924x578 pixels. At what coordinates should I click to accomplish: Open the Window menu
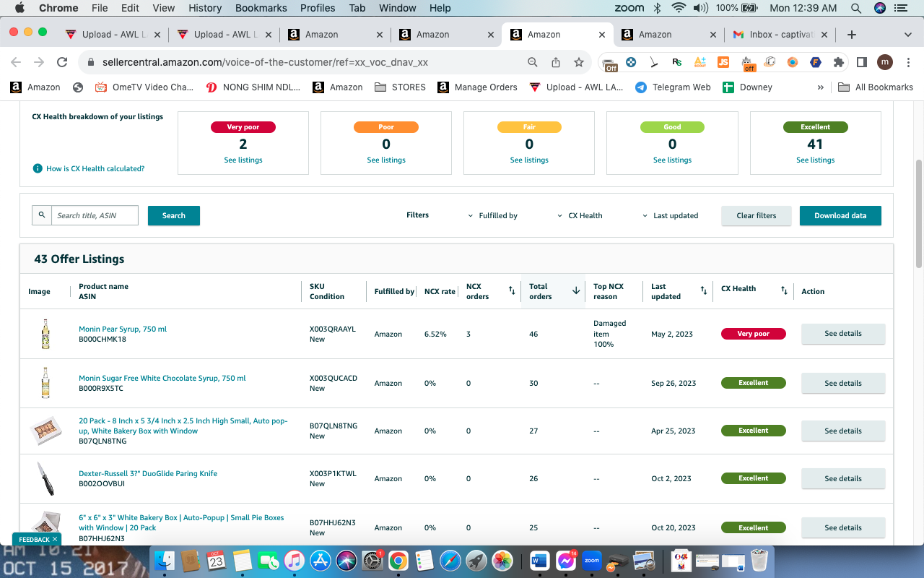pos(397,8)
